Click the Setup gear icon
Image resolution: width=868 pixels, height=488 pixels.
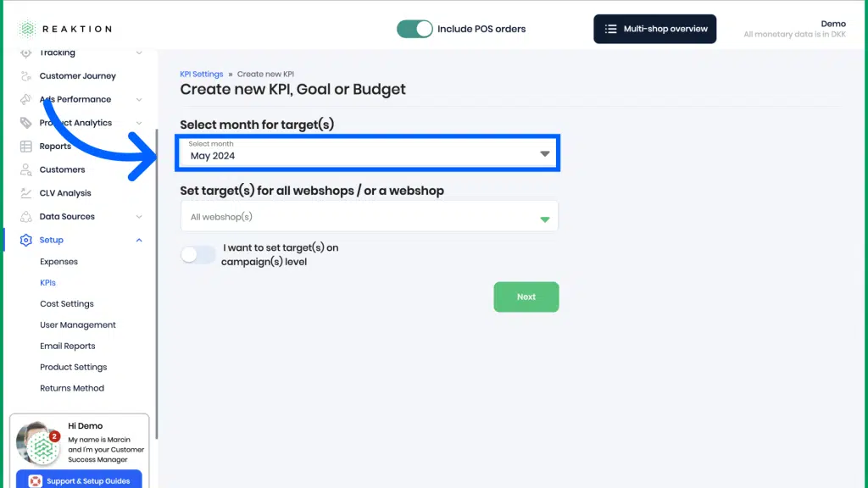click(26, 240)
